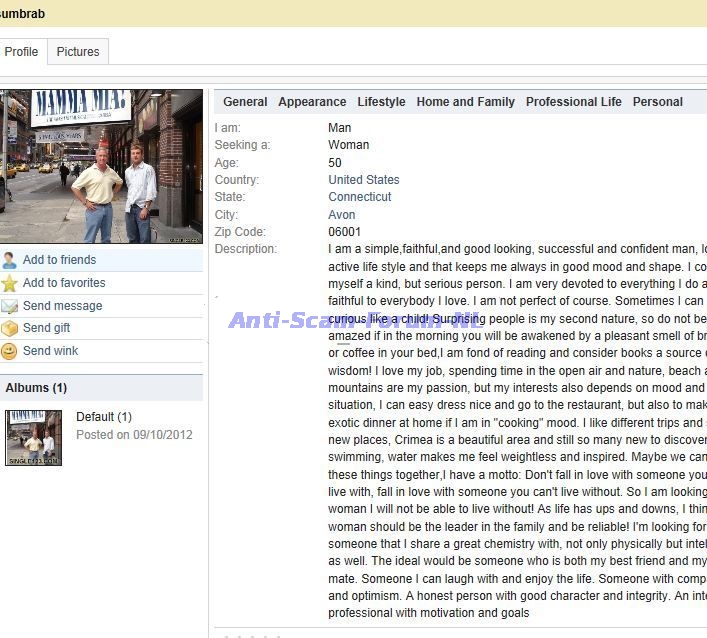Click the 06001 zip code link
This screenshot has height=638, width=707.
tap(344, 231)
